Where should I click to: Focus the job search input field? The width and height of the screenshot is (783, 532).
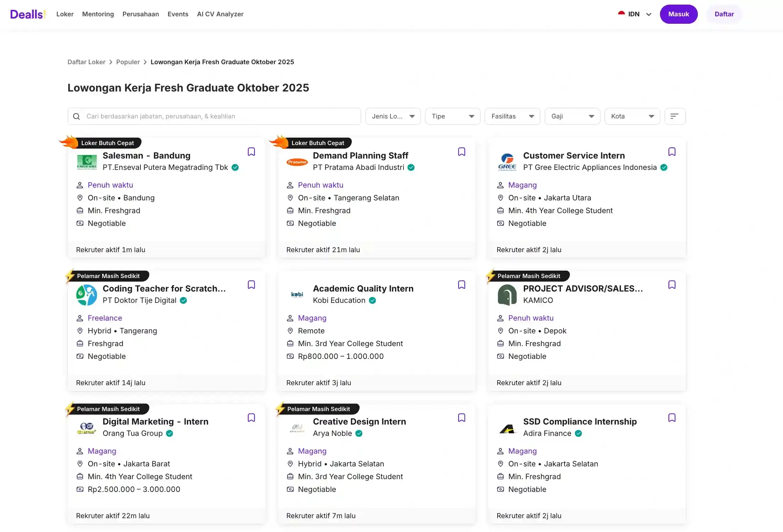click(220, 116)
